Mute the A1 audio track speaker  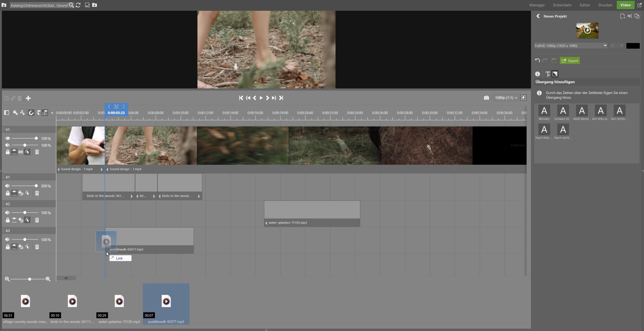point(8,186)
